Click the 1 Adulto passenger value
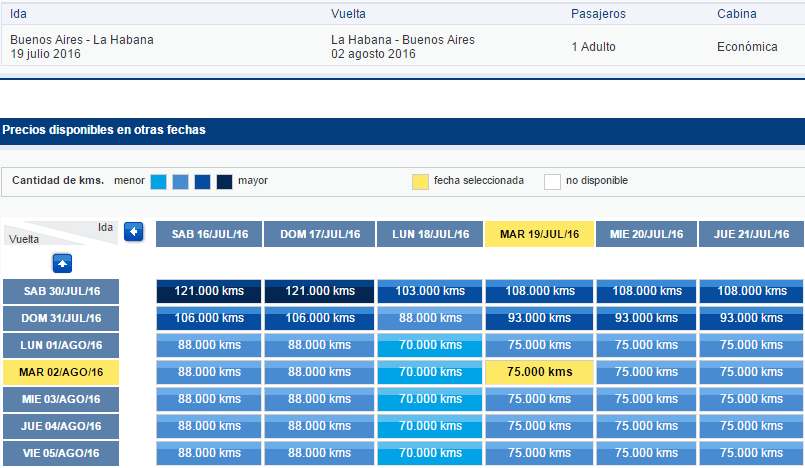 [x=593, y=47]
